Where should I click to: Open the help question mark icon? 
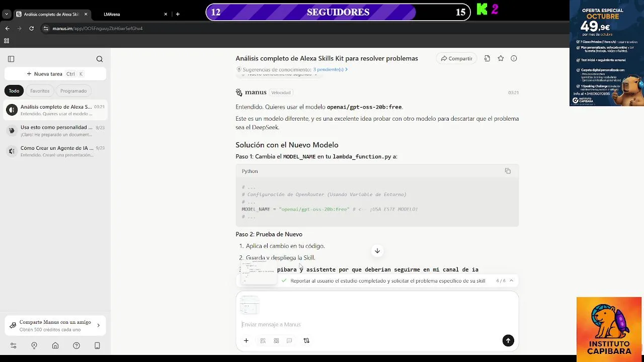(76, 345)
